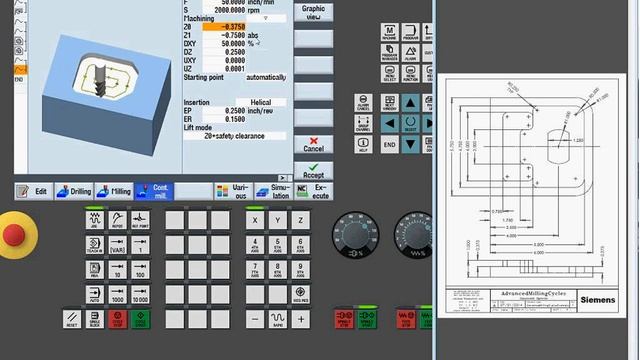Click the NC Execute softkey
The width and height of the screenshot is (640, 360).
coord(314,191)
